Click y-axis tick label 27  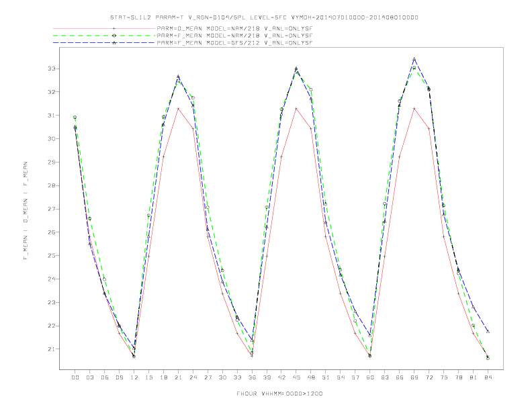pos(52,209)
